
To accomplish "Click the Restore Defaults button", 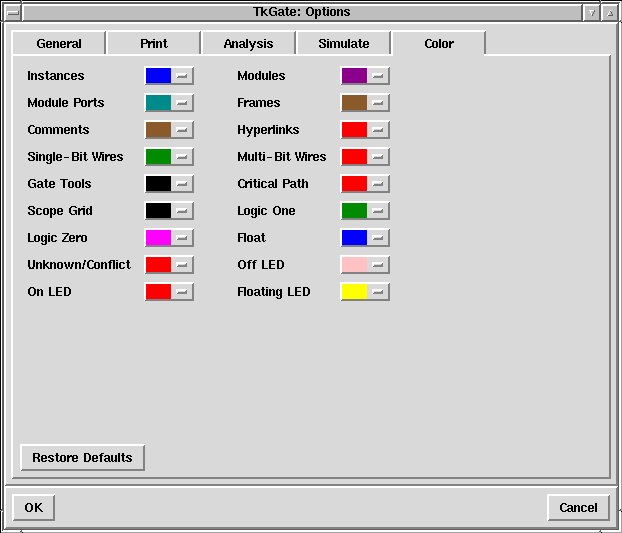I will point(83,458).
